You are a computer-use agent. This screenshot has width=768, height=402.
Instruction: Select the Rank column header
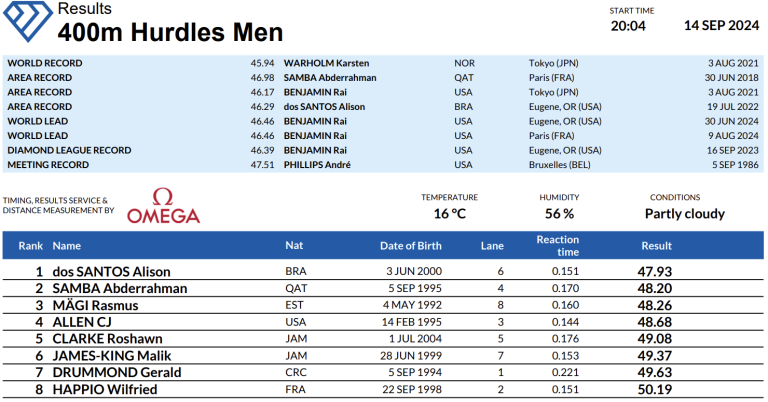pos(30,245)
